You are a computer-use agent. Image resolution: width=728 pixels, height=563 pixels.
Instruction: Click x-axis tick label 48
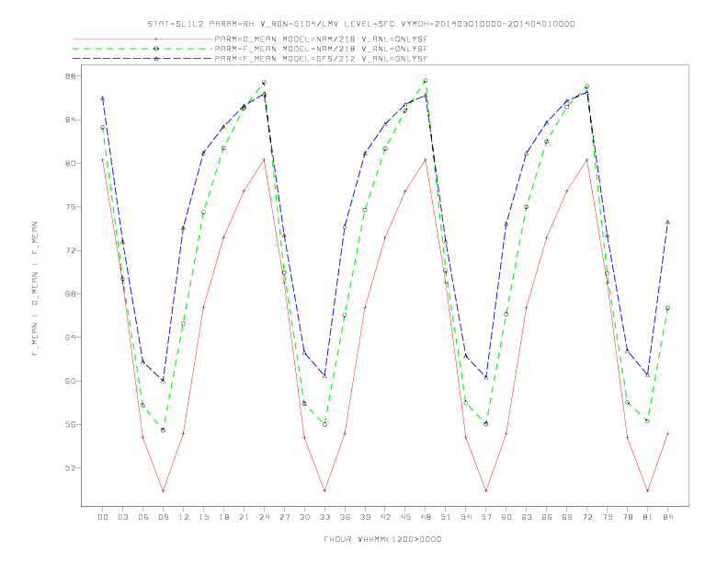click(426, 517)
